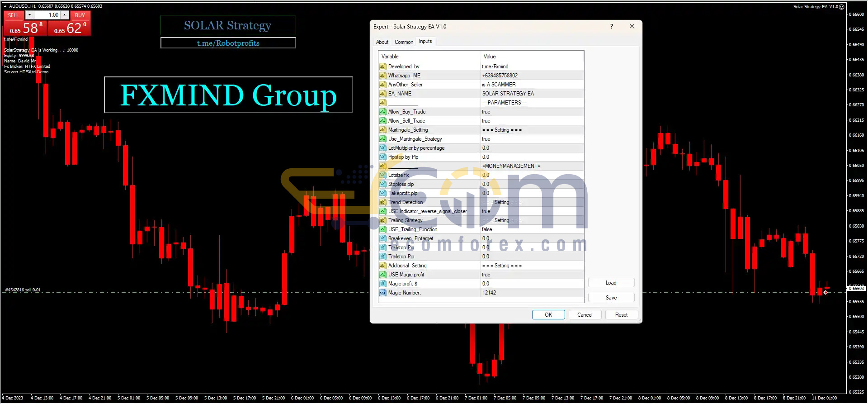
Task: Click the boolean icon beside Allow_Buy_Trade
Action: pos(382,112)
